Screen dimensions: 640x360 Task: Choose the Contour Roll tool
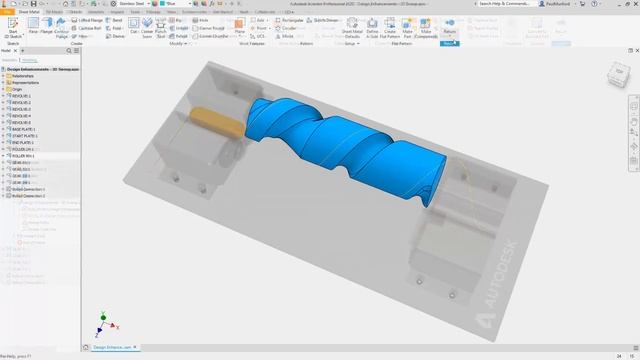[x=87, y=28]
